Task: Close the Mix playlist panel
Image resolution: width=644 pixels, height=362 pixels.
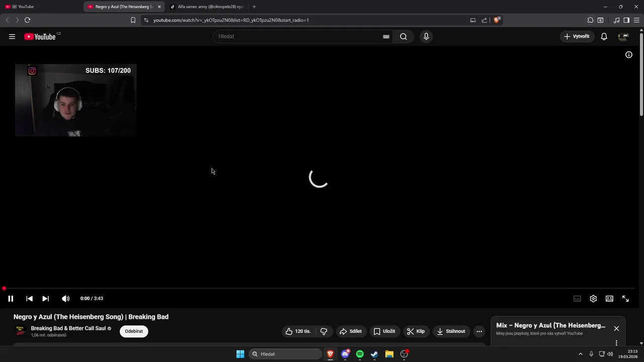Action: click(x=616, y=328)
